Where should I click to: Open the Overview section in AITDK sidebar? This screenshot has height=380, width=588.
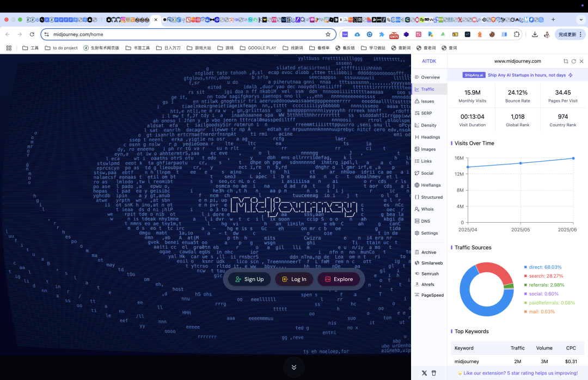427,77
